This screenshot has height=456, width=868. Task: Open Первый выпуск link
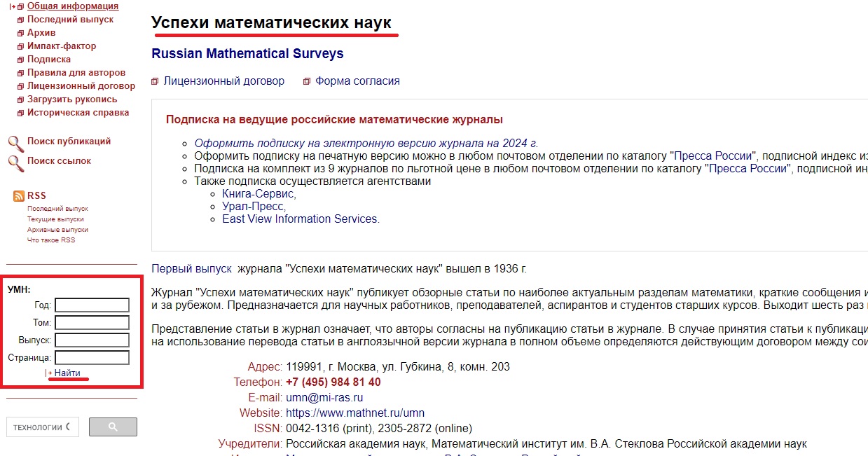click(191, 268)
